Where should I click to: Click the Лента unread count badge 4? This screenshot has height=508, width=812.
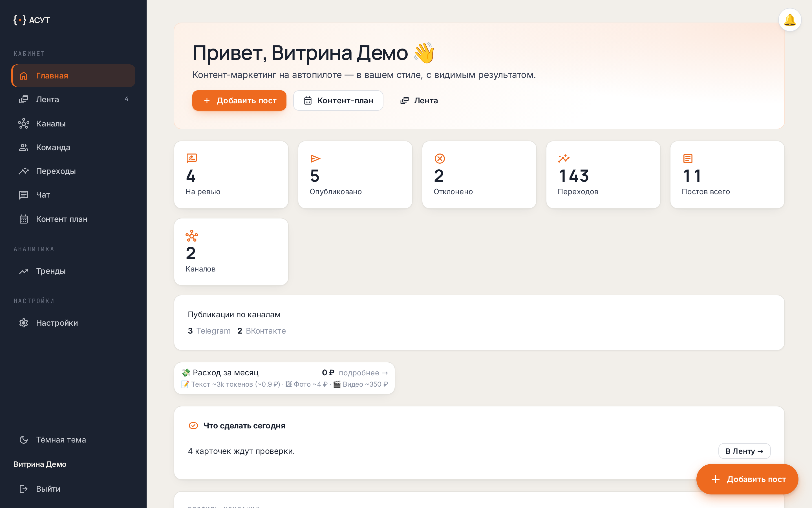coord(127,99)
